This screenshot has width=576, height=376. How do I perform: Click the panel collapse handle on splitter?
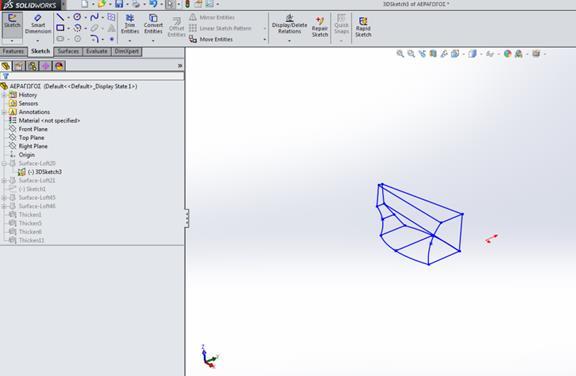(x=187, y=218)
